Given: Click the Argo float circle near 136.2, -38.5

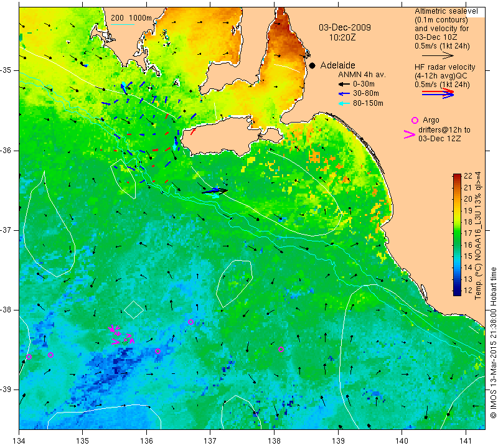Looking at the screenshot, I should click(157, 351).
